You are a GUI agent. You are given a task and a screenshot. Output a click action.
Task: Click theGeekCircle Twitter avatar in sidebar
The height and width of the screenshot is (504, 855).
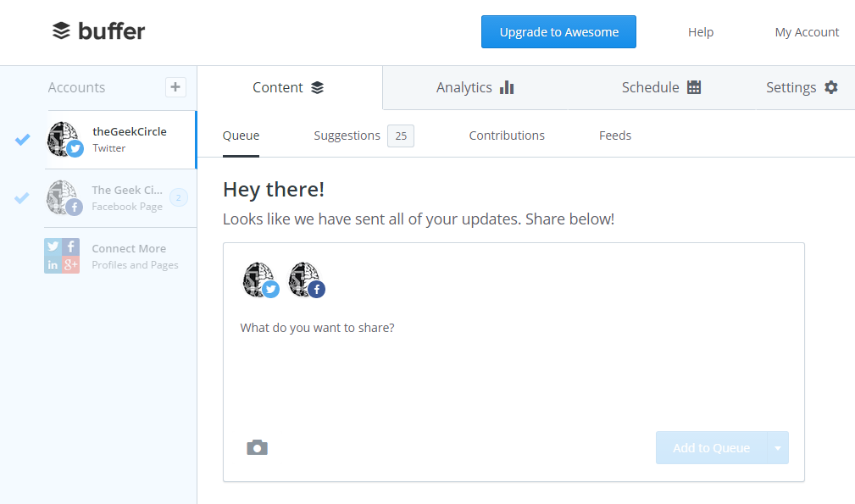tap(65, 140)
